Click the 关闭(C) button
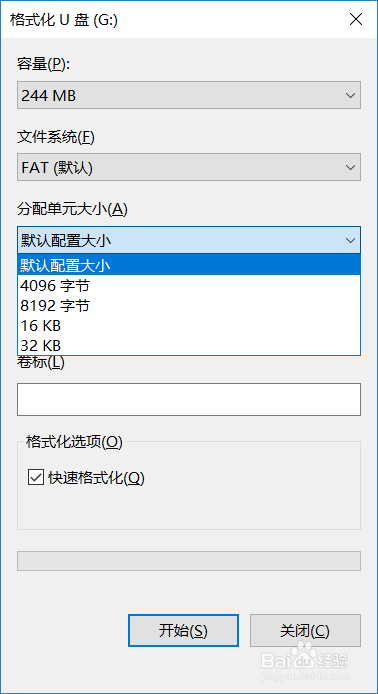This screenshot has width=378, height=694. [305, 631]
